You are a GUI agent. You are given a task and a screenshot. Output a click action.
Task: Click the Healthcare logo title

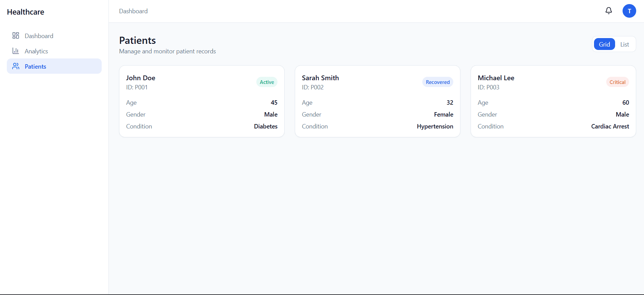click(26, 12)
